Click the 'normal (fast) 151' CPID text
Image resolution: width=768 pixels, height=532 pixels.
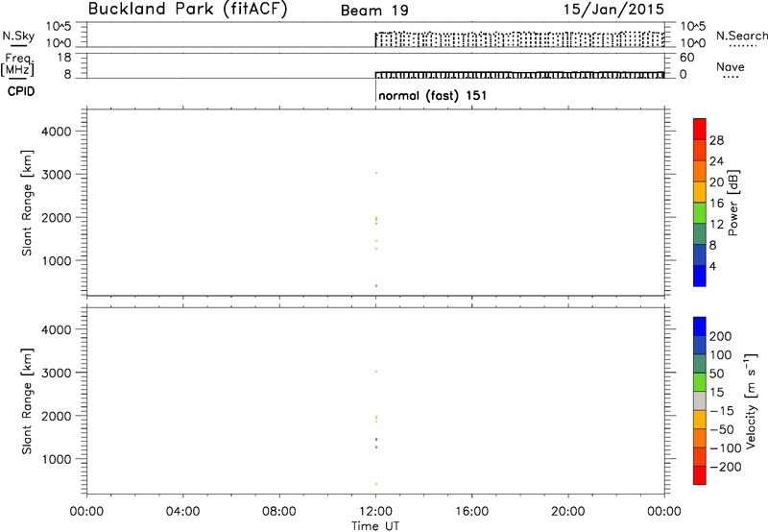tap(433, 95)
